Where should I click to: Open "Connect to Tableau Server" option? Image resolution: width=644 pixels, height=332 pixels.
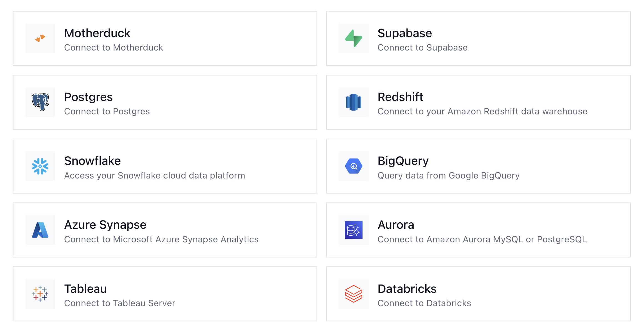[120, 303]
